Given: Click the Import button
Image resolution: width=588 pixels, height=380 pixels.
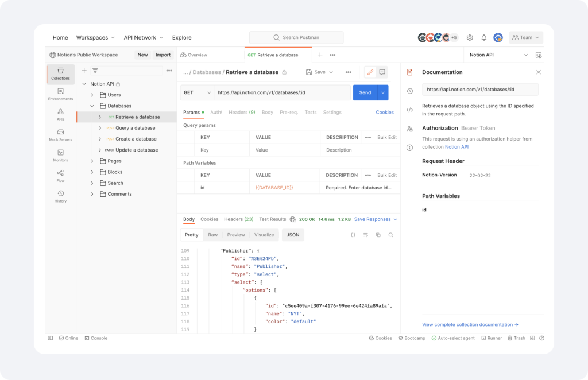Looking at the screenshot, I should pos(163,55).
